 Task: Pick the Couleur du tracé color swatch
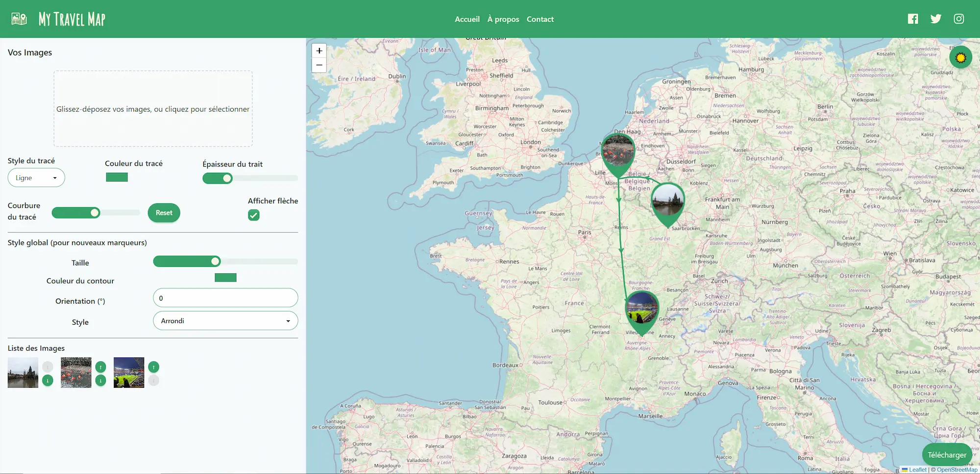pos(117,177)
